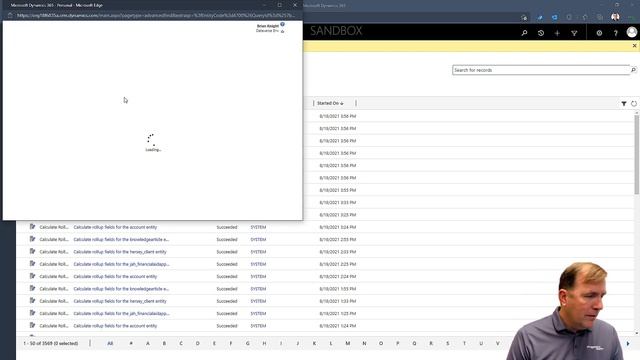Click job icon of hersey_client 1:33 PM row
The width and height of the screenshot is (640, 360).
[32, 300]
